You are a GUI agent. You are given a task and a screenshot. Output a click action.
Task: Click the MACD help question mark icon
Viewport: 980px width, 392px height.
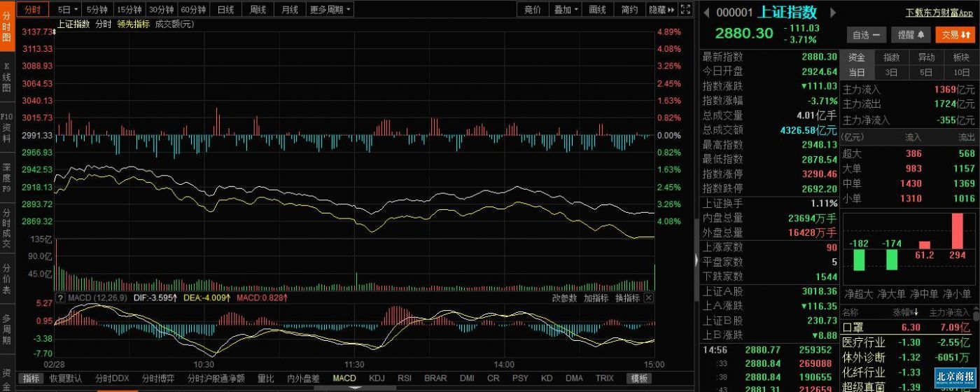60,298
